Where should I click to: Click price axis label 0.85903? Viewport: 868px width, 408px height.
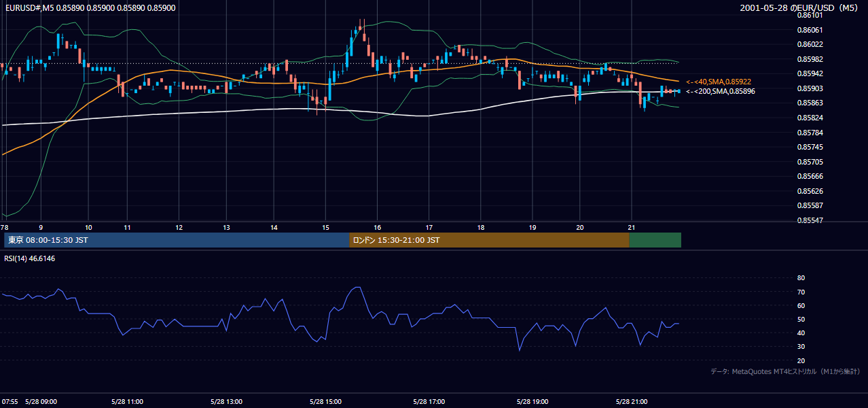pyautogui.click(x=810, y=88)
